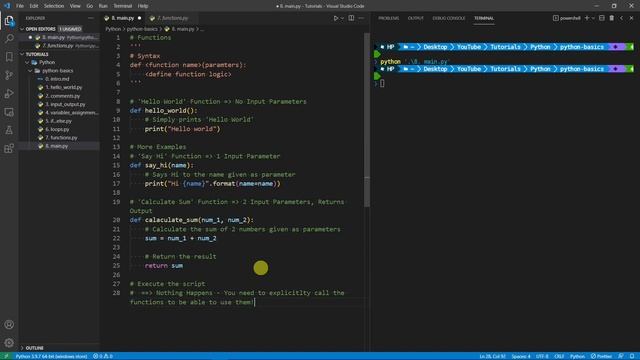Open 5. if_else.py in explorer
Viewport: 640px width, 360px height.
tap(58, 121)
